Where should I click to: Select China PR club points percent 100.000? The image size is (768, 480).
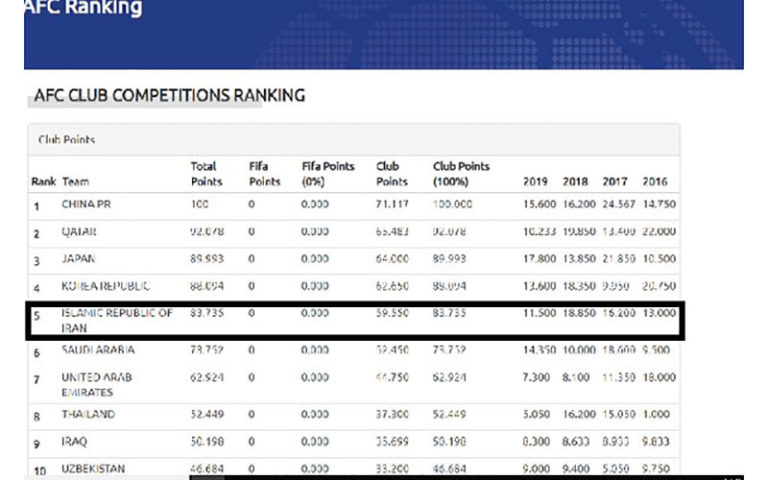(x=453, y=204)
